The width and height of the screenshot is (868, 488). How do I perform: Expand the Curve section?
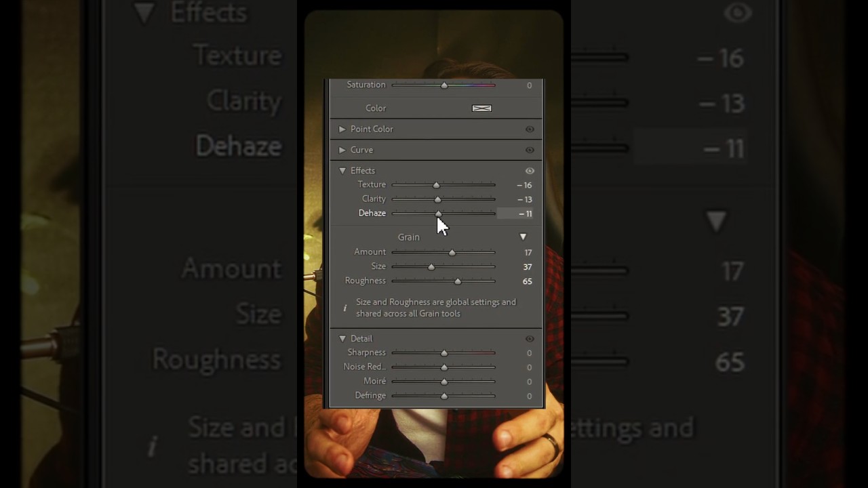(342, 150)
